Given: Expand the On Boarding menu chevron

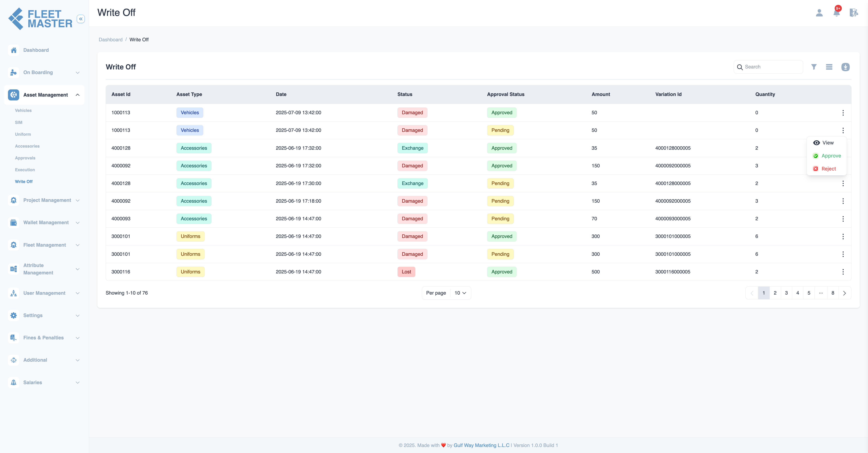Looking at the screenshot, I should [78, 73].
